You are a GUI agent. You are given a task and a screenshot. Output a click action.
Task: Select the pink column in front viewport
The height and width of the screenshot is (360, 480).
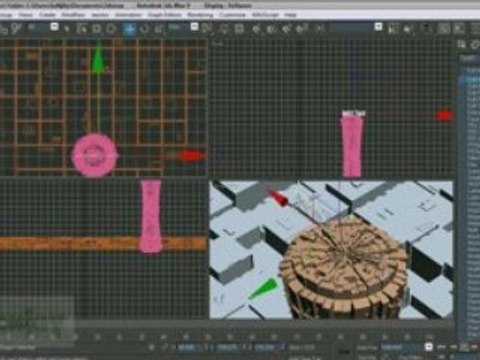pyautogui.click(x=352, y=145)
